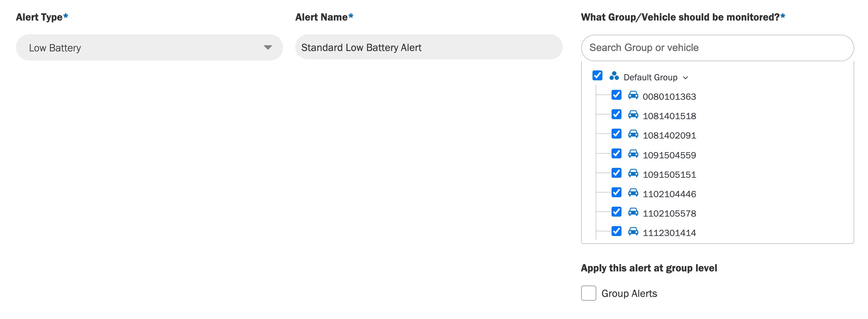Focus the Search Group or vehicle field

(717, 48)
